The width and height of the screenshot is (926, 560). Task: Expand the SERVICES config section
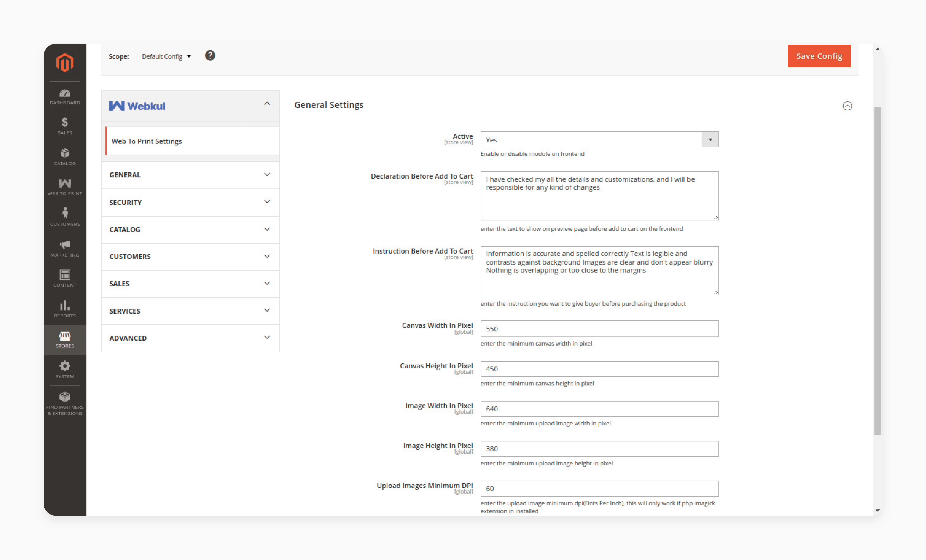(190, 311)
